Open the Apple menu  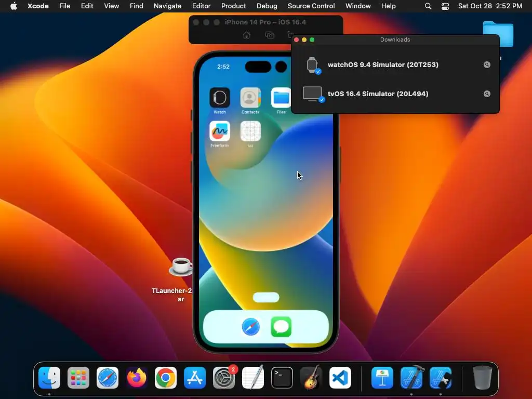14,6
